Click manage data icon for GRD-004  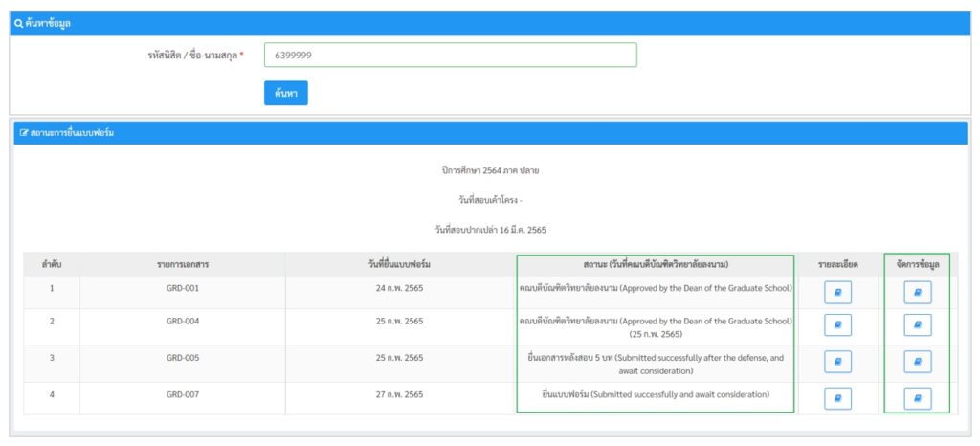[x=917, y=326]
